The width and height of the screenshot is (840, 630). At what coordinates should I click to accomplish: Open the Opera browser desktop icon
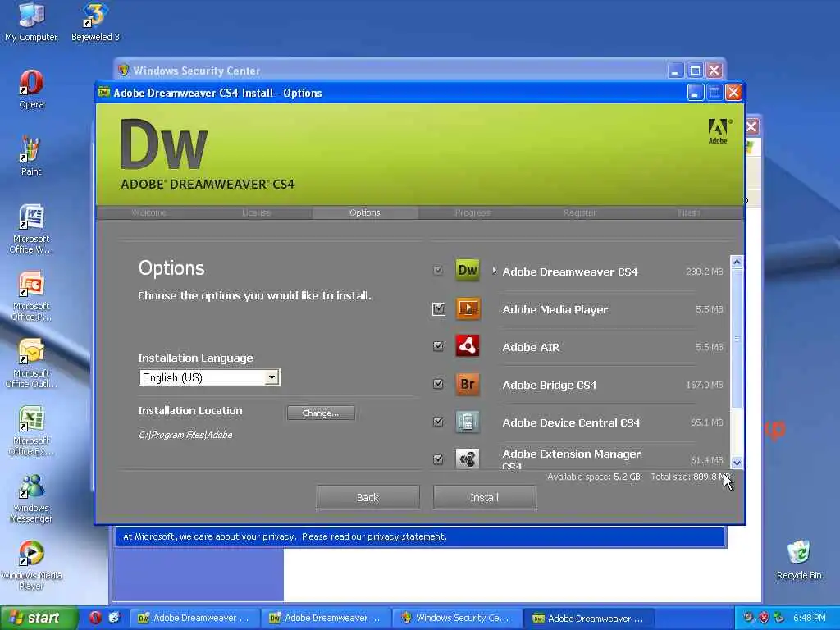[x=31, y=89]
